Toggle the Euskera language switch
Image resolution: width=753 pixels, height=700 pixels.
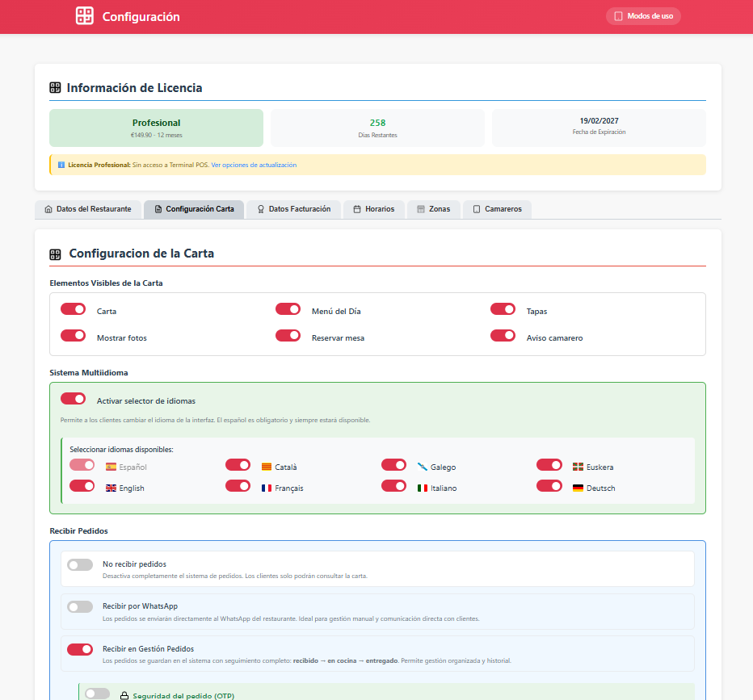click(549, 465)
